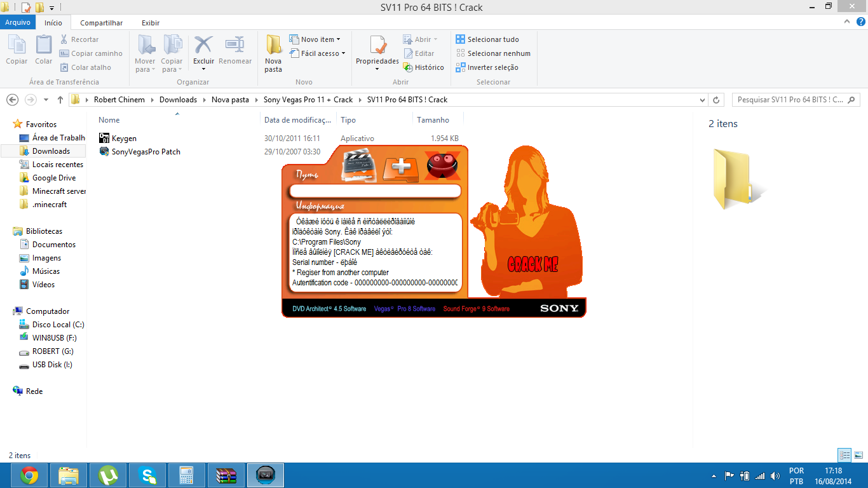Screen dimensions: 868x488
Task: Open the recent locations dropdown arrow
Action: (x=46, y=100)
